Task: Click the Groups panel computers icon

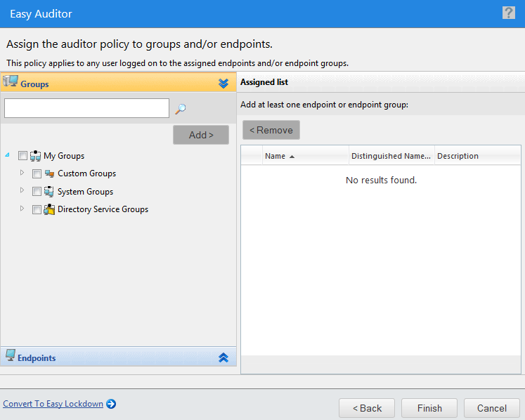Action: coord(11,81)
